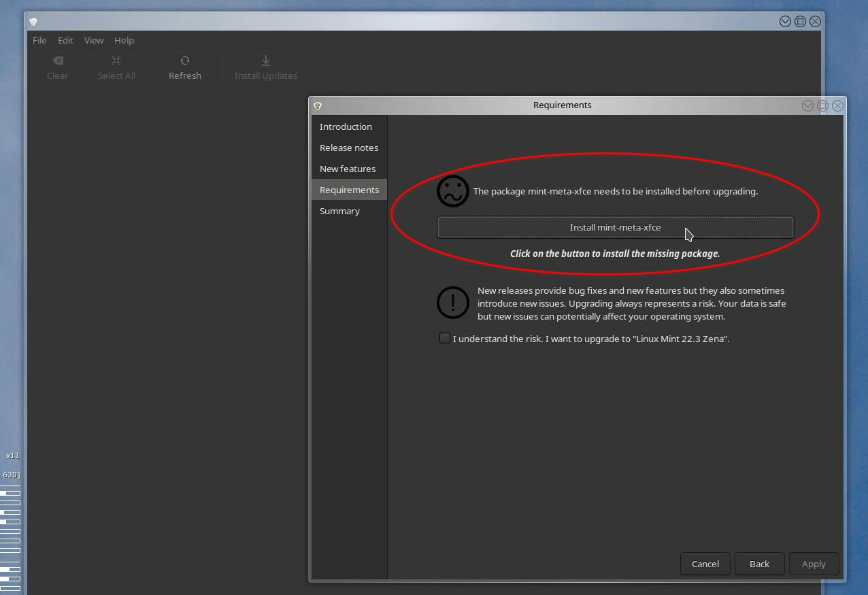Click the Requirements dialog shield icon
The width and height of the screenshot is (868, 595).
pos(318,105)
